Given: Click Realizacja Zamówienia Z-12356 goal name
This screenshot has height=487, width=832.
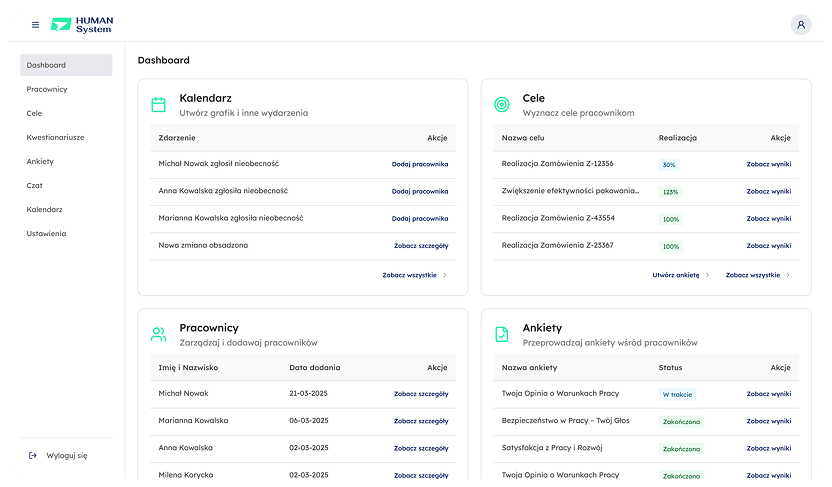Looking at the screenshot, I should coord(557,163).
